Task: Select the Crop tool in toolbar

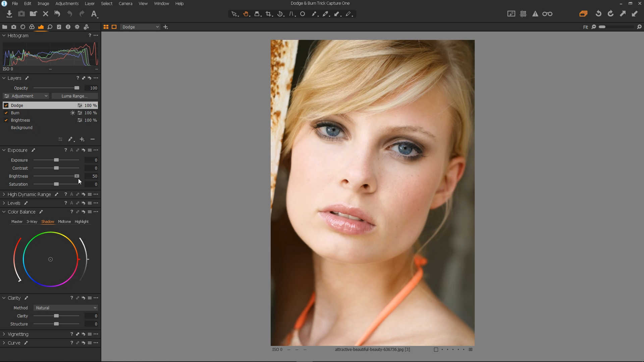Action: (268, 14)
